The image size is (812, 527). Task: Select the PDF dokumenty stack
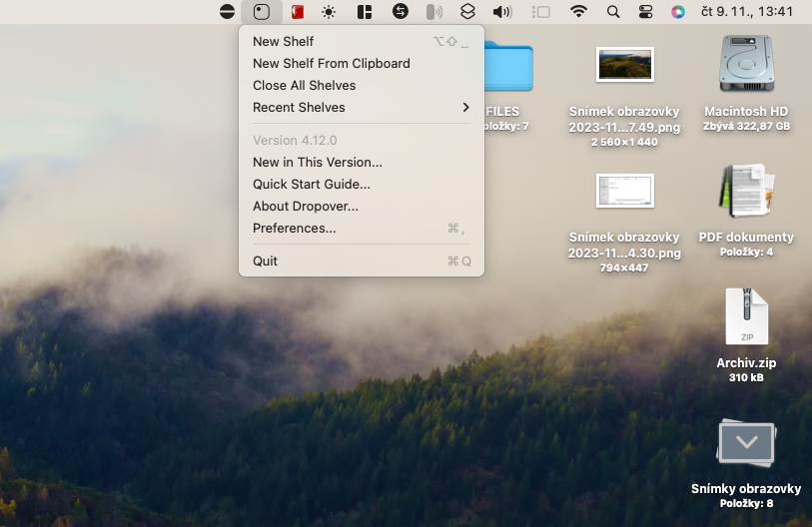coord(746,191)
